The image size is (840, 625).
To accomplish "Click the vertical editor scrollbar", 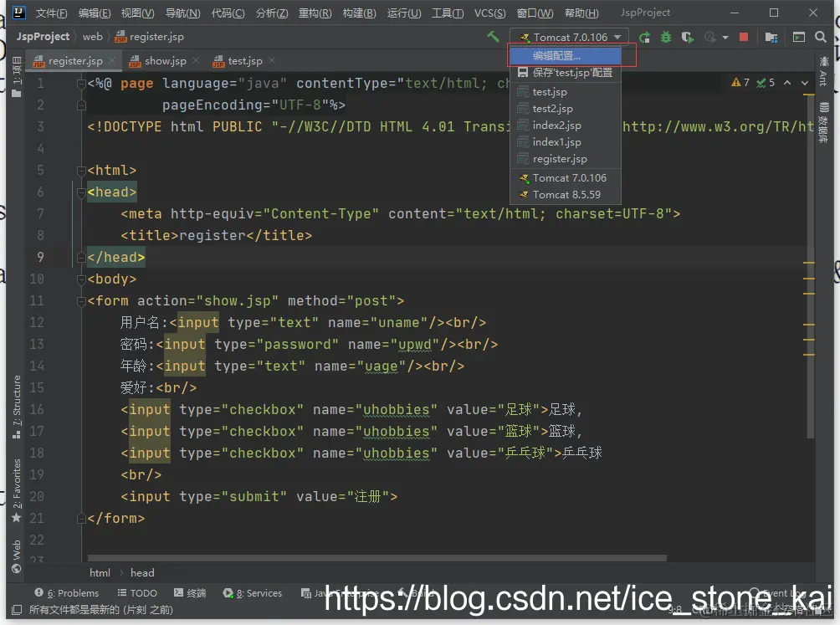I will click(810, 267).
